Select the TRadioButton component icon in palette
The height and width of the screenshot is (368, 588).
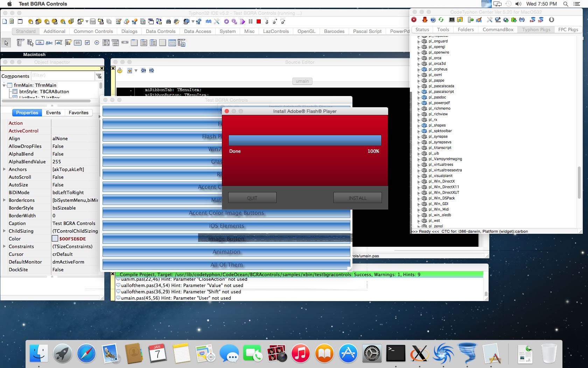click(97, 43)
